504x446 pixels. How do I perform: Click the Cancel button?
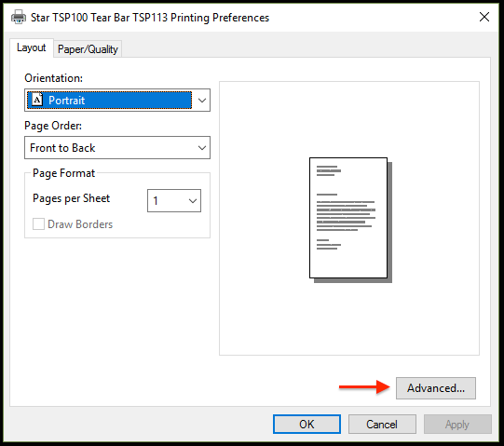(x=382, y=425)
